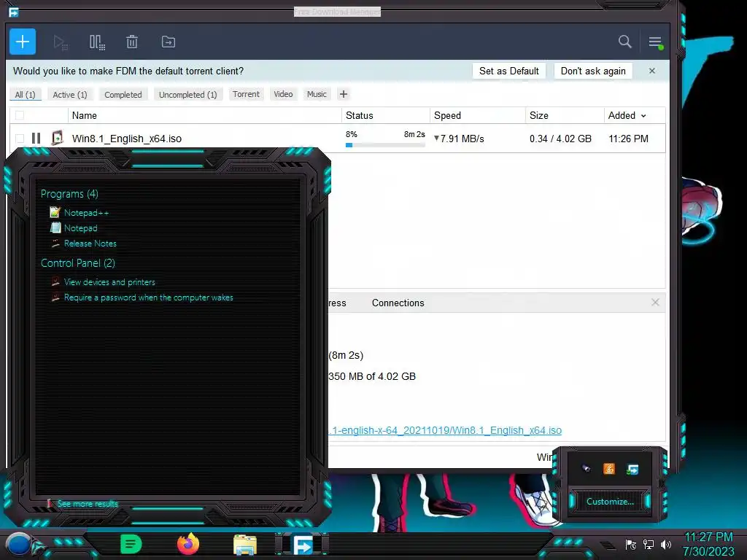Show hidden tray icons on taskbar
The width and height of the screenshot is (747, 560).
point(607,545)
